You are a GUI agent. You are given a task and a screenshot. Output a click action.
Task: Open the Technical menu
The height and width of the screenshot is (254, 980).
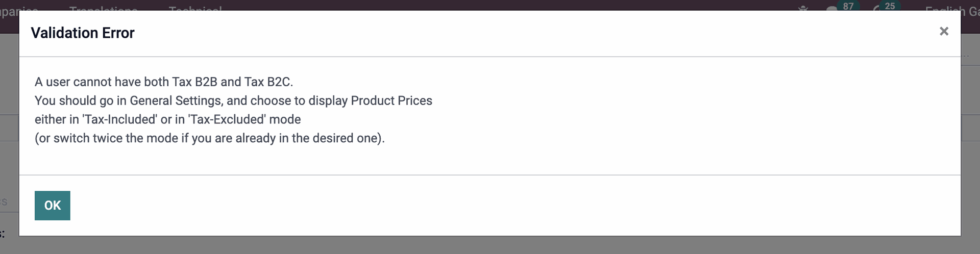coord(195,9)
